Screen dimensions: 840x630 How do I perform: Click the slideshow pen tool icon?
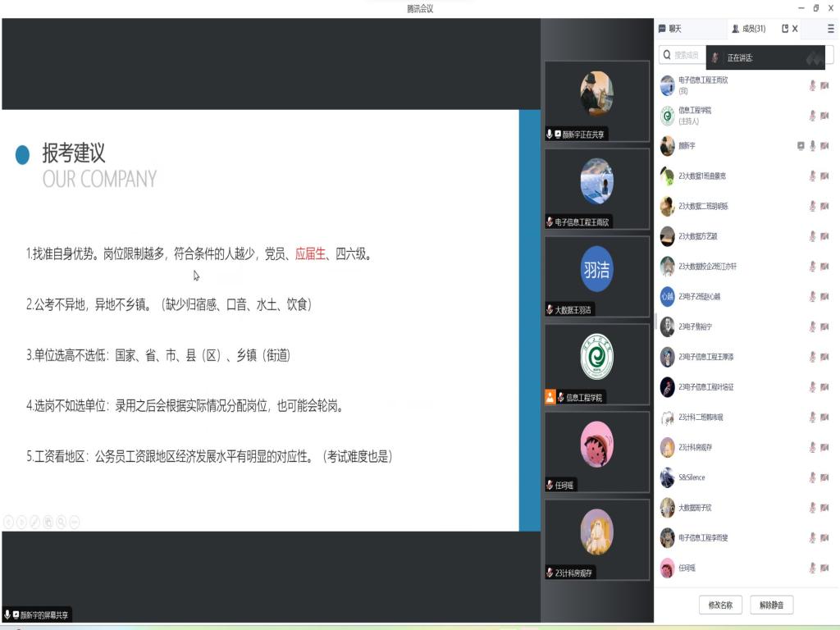pyautogui.click(x=34, y=521)
